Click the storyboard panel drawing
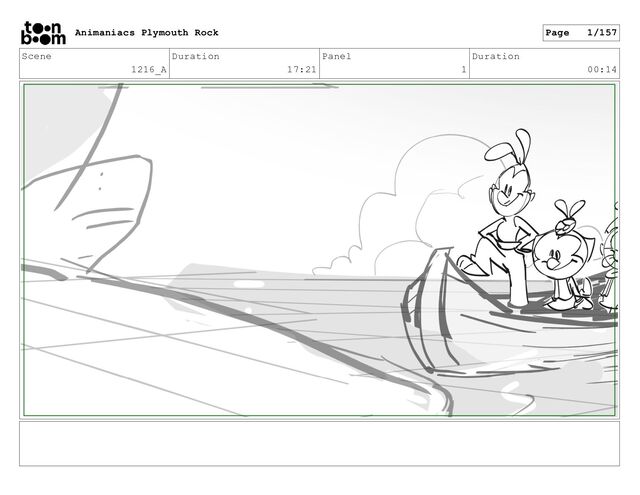 319,250
